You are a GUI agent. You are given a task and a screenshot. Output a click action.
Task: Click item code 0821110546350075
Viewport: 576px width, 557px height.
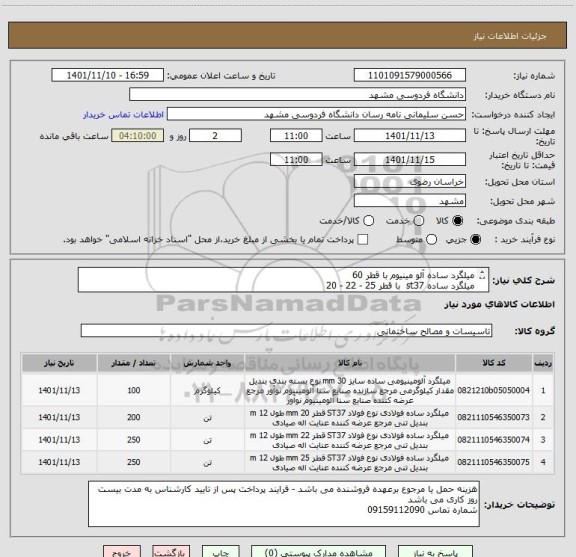tap(494, 462)
